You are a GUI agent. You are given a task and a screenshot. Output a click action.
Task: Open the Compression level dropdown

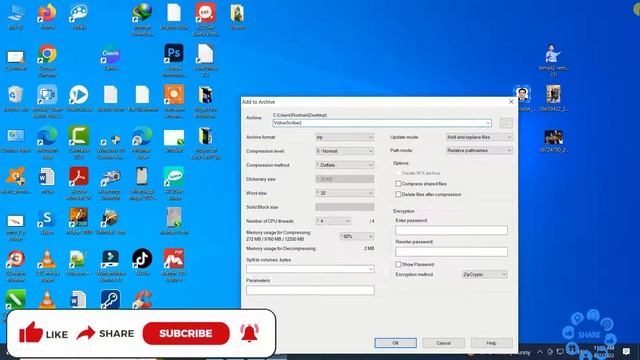(344, 151)
